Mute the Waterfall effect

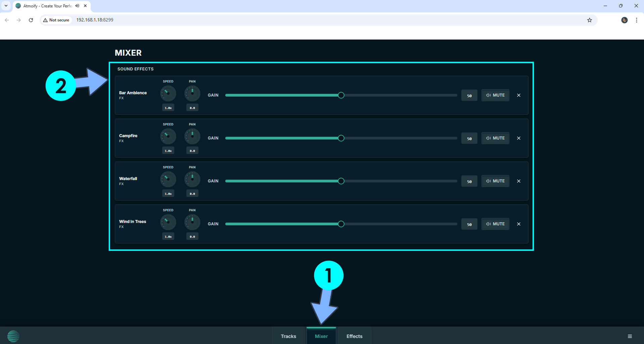(x=495, y=181)
